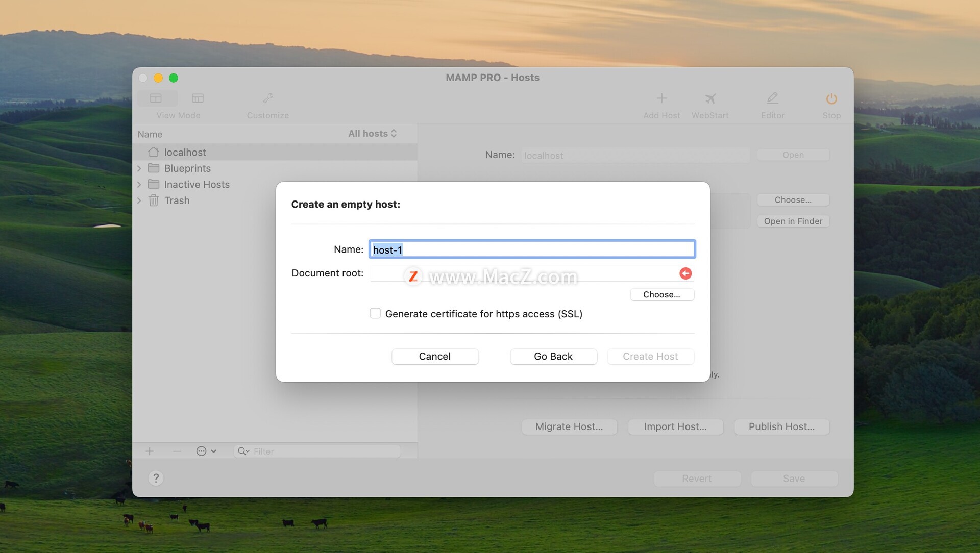Expand the Trash item
980x553 pixels.
coord(139,200)
